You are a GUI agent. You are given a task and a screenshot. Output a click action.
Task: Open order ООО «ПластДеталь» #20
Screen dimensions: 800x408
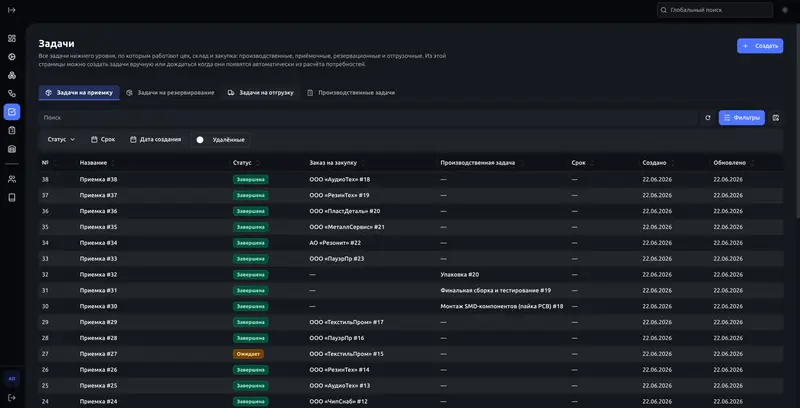[x=344, y=211]
